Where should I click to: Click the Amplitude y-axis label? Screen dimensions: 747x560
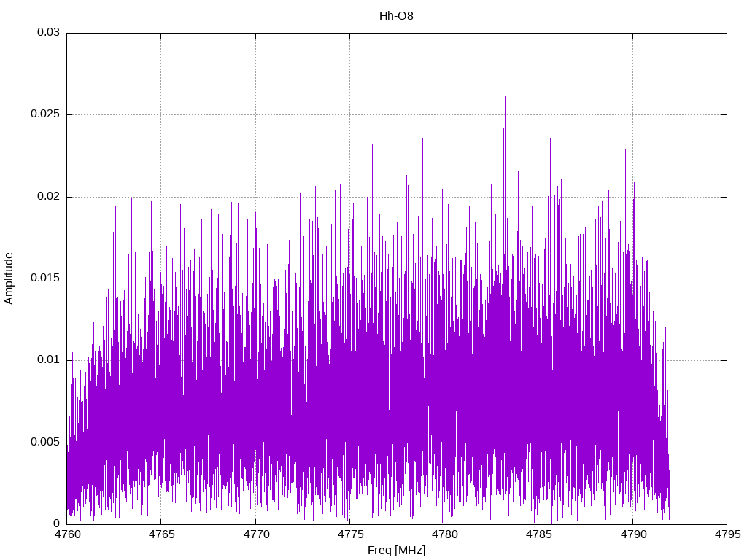pyautogui.click(x=9, y=279)
